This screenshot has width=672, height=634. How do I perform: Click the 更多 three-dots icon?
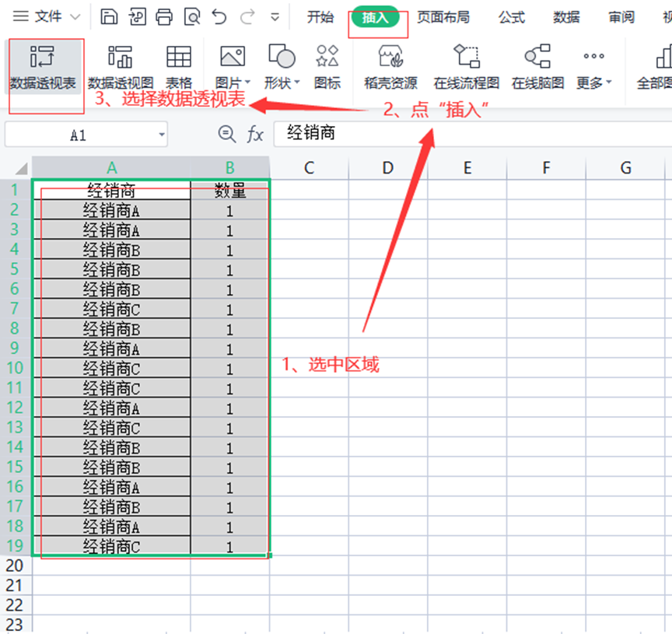click(x=593, y=56)
